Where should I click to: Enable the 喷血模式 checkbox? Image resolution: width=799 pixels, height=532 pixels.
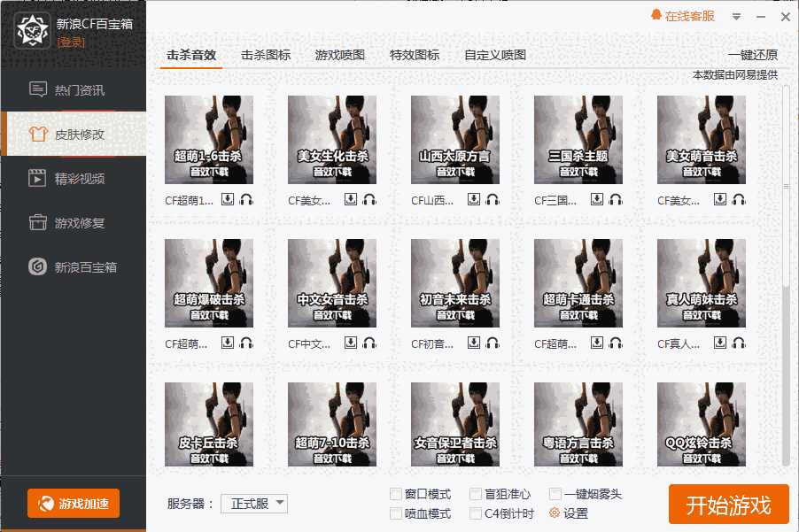(395, 513)
